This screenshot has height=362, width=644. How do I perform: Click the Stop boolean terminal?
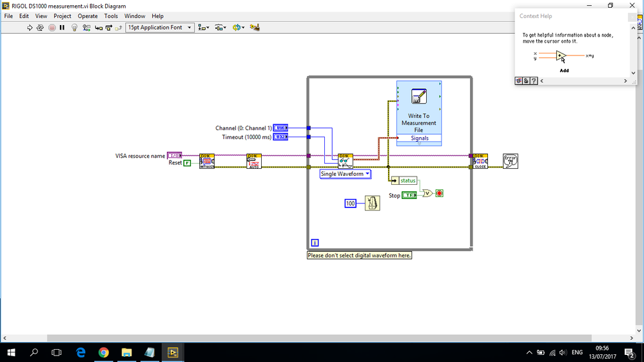tap(409, 195)
